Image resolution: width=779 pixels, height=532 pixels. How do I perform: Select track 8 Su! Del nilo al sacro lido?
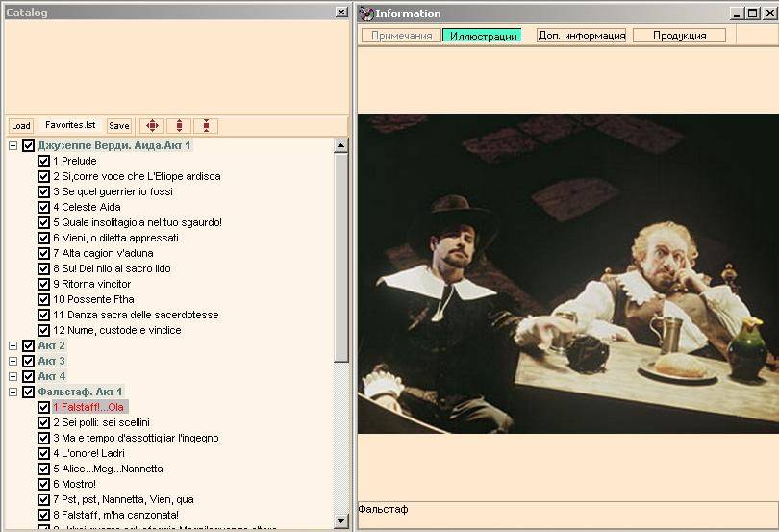tap(112, 268)
